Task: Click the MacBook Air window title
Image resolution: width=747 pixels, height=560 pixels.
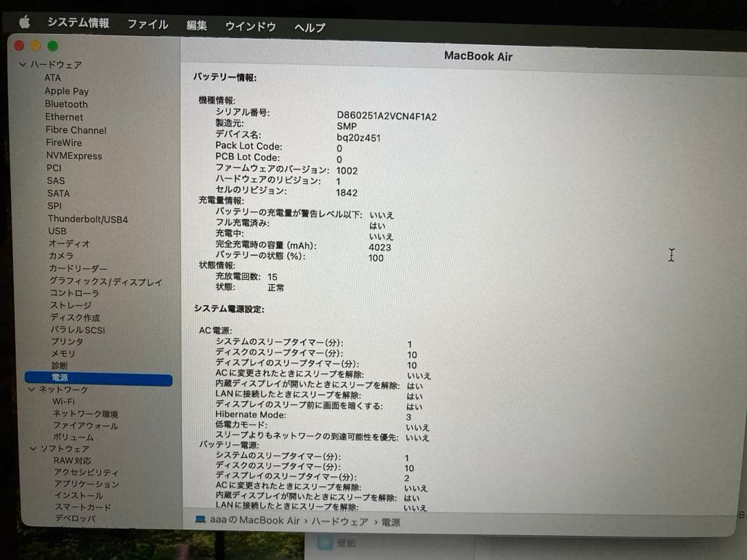Action: [478, 56]
